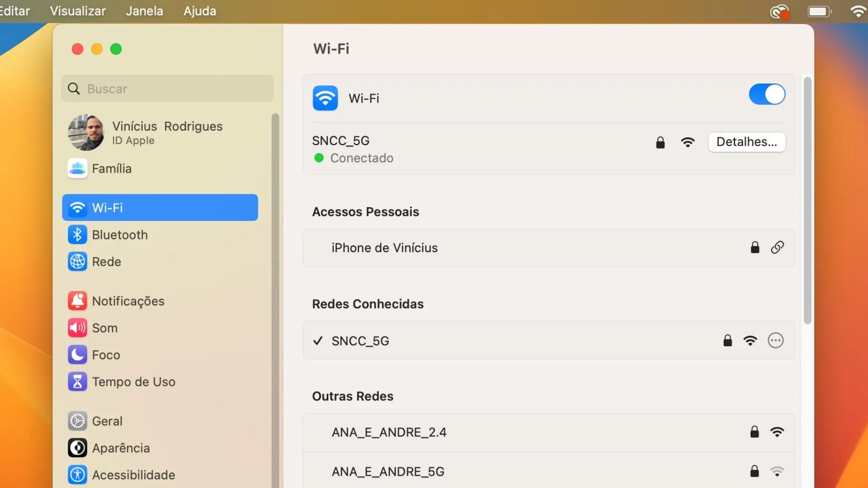Open the Ajuda menu
This screenshot has height=488, width=868.
coord(199,11)
